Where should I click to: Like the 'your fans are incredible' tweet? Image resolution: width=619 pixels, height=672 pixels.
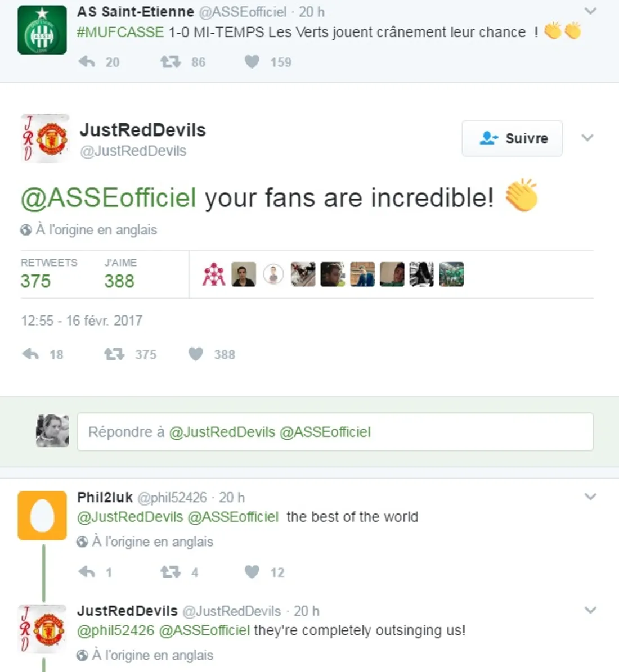195,354
